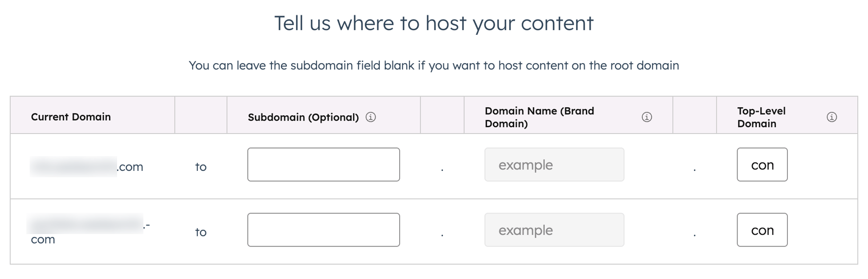Click the first 'example' brand domain field

pos(554,165)
